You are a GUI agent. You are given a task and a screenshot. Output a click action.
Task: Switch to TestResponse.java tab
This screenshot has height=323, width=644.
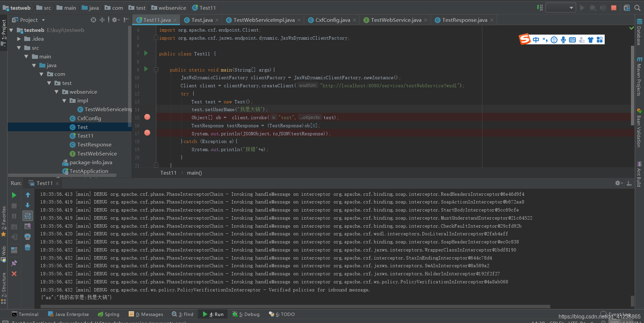(x=465, y=20)
